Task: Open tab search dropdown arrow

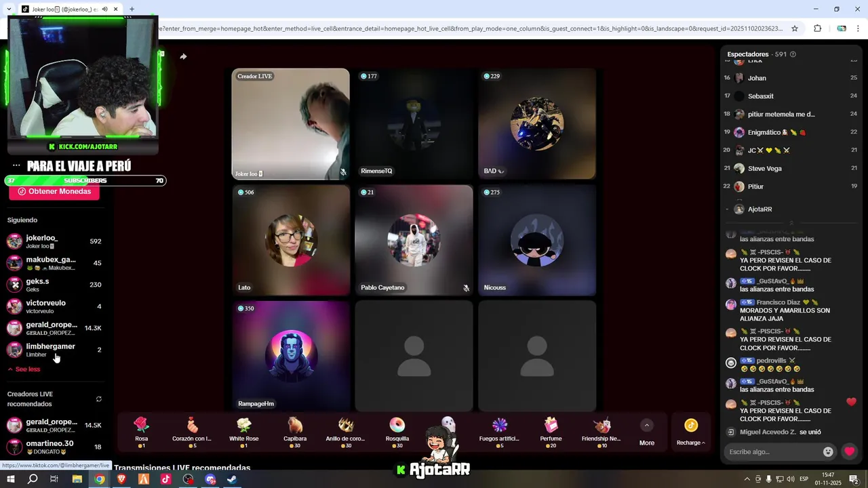Action: (8, 9)
